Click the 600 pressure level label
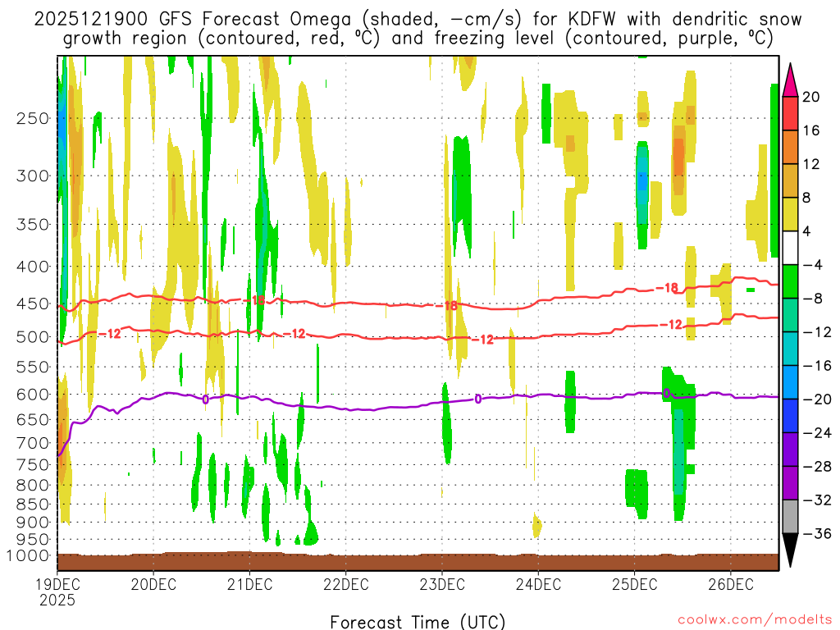 coord(33,395)
